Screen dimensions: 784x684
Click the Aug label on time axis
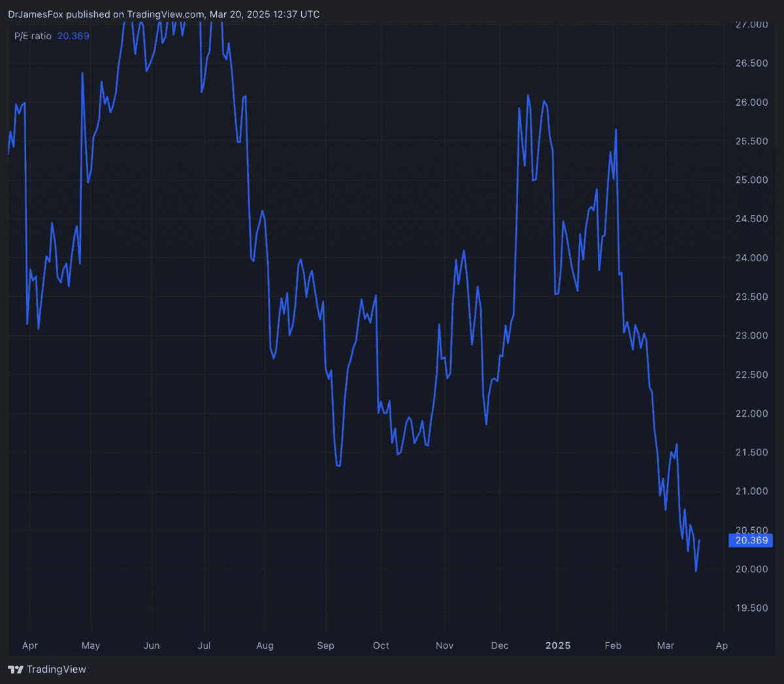tap(265, 645)
